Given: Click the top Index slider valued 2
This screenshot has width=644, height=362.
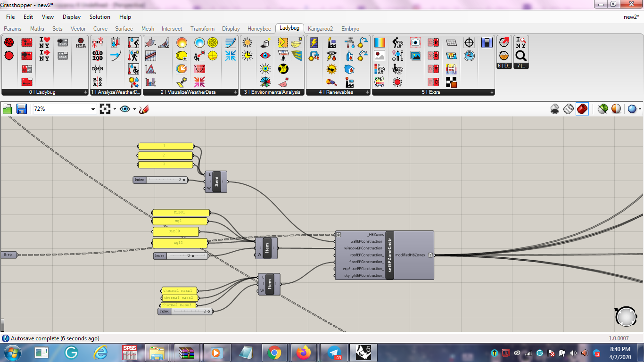Looking at the screenshot, I should click(x=160, y=180).
